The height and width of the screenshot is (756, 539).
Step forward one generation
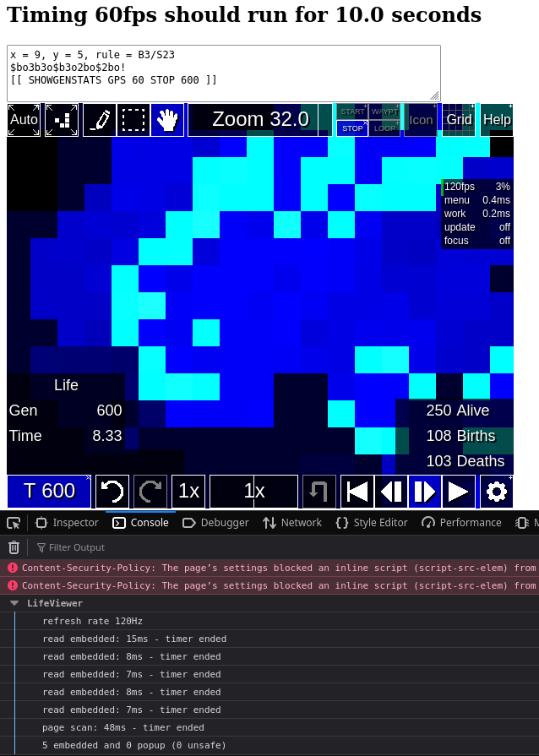click(x=425, y=492)
